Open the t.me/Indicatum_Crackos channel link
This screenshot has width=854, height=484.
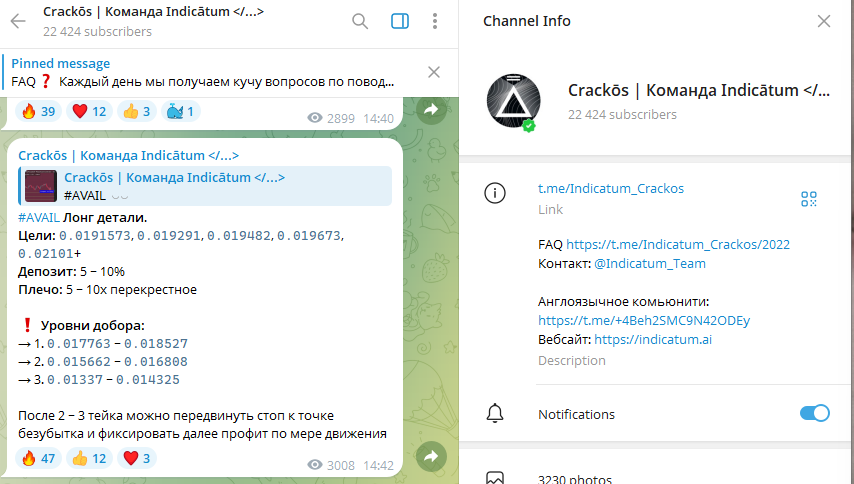point(611,188)
